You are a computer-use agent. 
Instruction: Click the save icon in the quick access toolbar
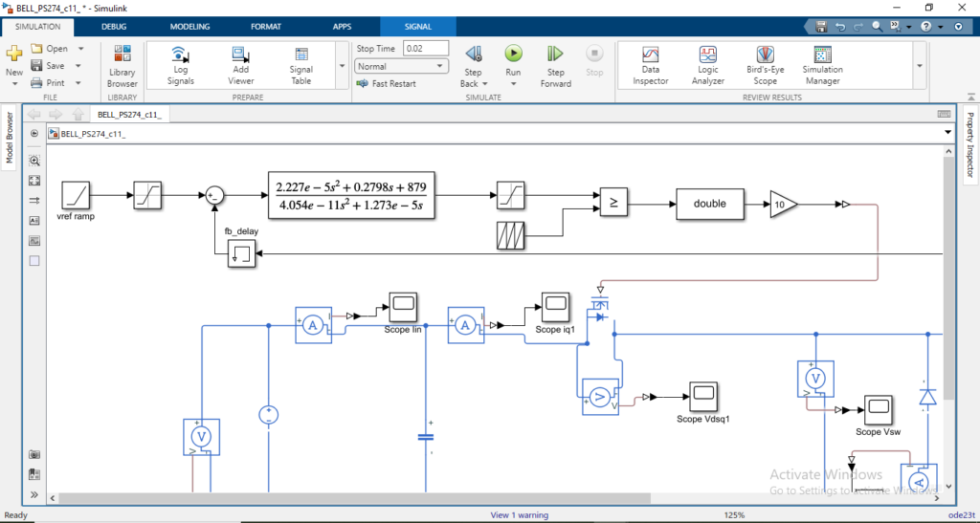tap(821, 27)
